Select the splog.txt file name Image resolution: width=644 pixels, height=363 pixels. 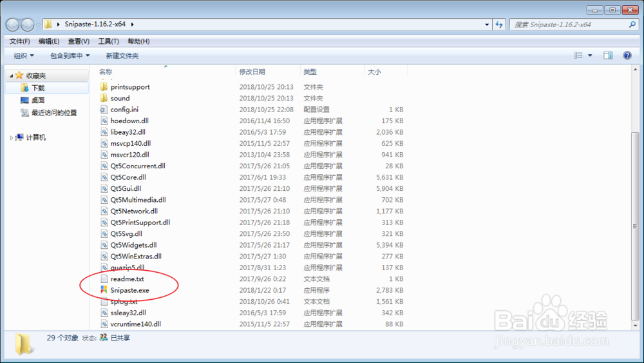click(124, 301)
